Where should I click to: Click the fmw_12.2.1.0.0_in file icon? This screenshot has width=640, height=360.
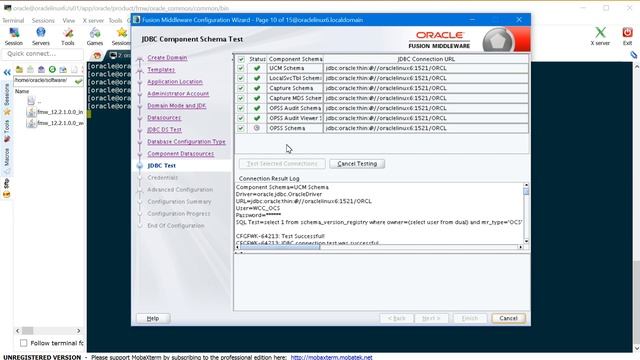pyautogui.click(x=31, y=112)
